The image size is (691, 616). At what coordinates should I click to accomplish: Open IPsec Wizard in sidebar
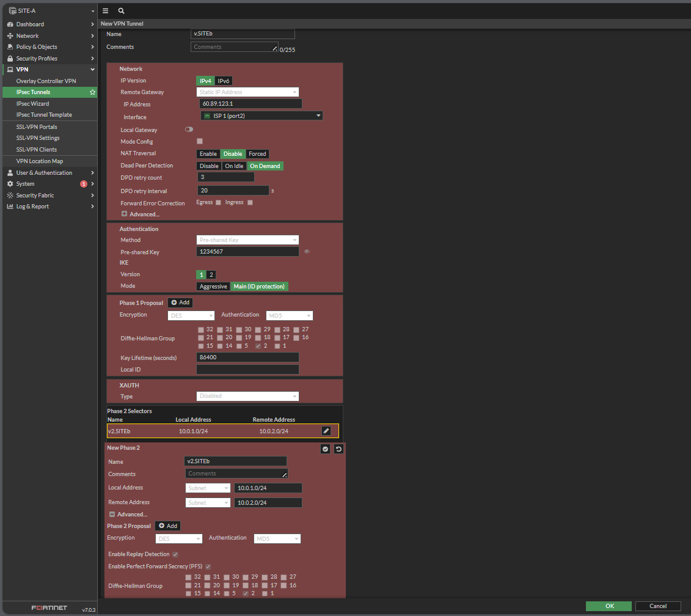click(x=33, y=104)
